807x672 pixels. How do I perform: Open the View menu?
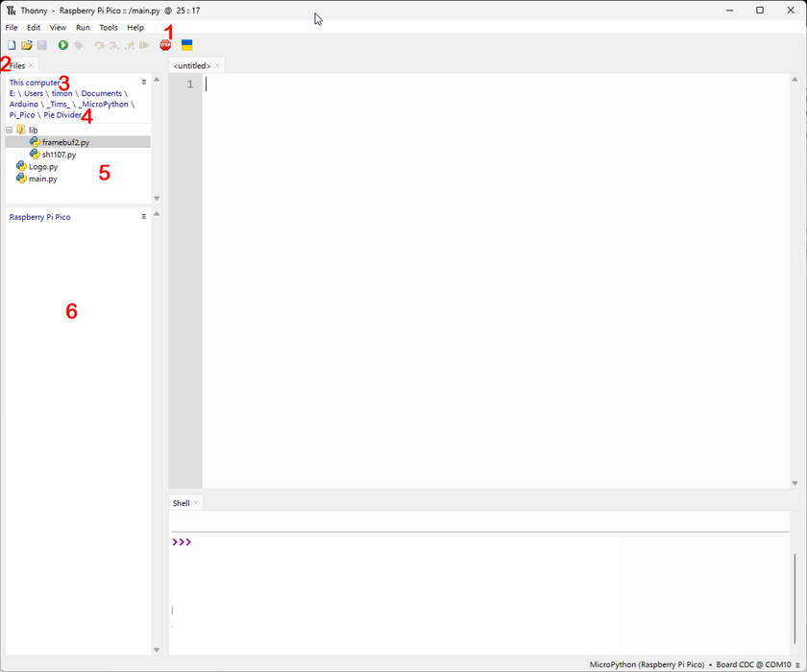pyautogui.click(x=58, y=28)
